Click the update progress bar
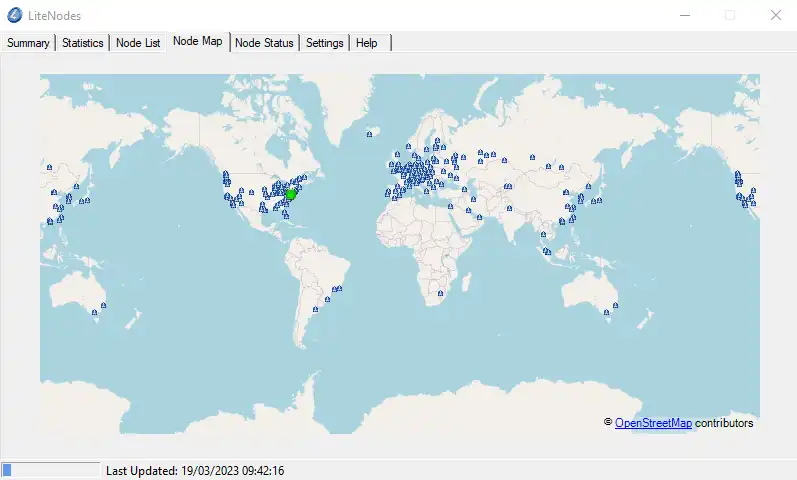This screenshot has width=797, height=480. 51,470
